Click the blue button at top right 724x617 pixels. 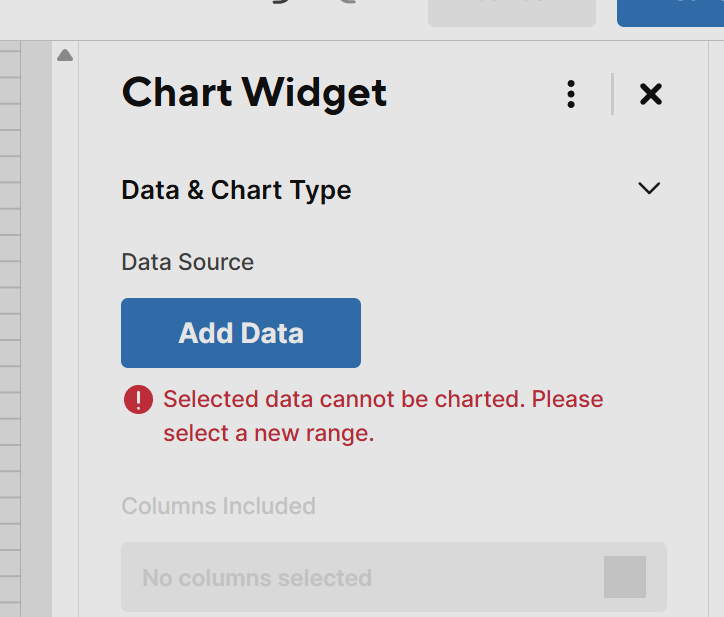coord(670,10)
